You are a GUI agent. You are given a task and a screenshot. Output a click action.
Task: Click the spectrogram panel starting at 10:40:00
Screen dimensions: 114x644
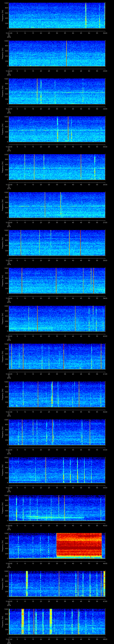57,357
